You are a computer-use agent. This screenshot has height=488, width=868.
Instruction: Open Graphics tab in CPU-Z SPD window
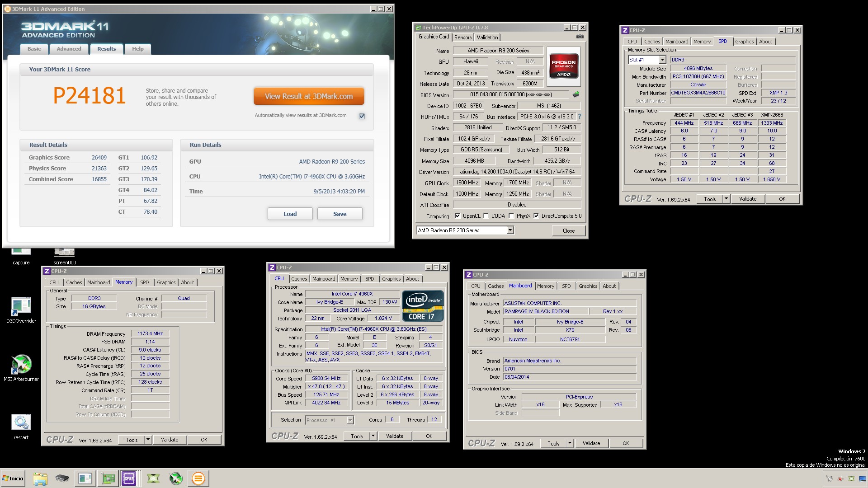click(x=745, y=42)
